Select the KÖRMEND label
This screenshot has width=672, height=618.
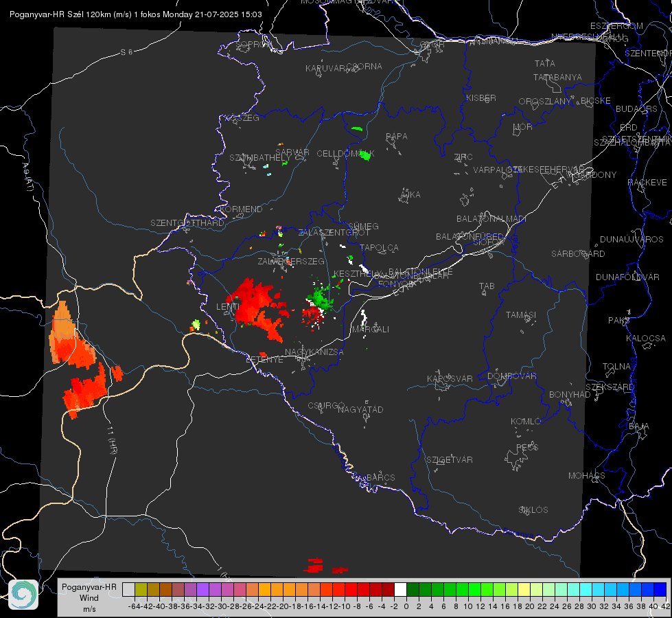click(241, 209)
